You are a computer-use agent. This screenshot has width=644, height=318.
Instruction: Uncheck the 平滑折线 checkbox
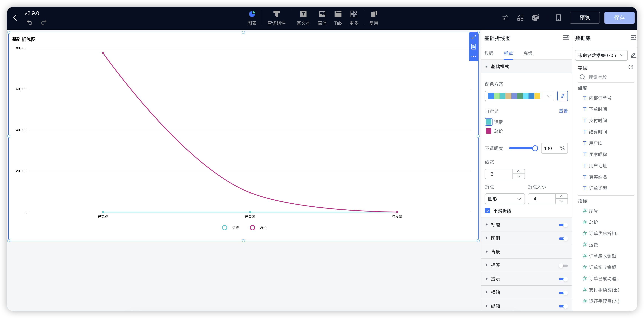coord(487,211)
